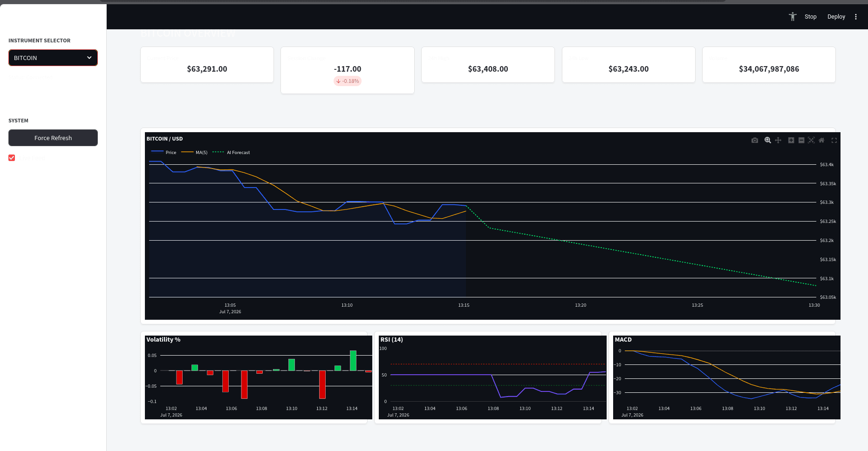Stop the running app

pos(811,17)
